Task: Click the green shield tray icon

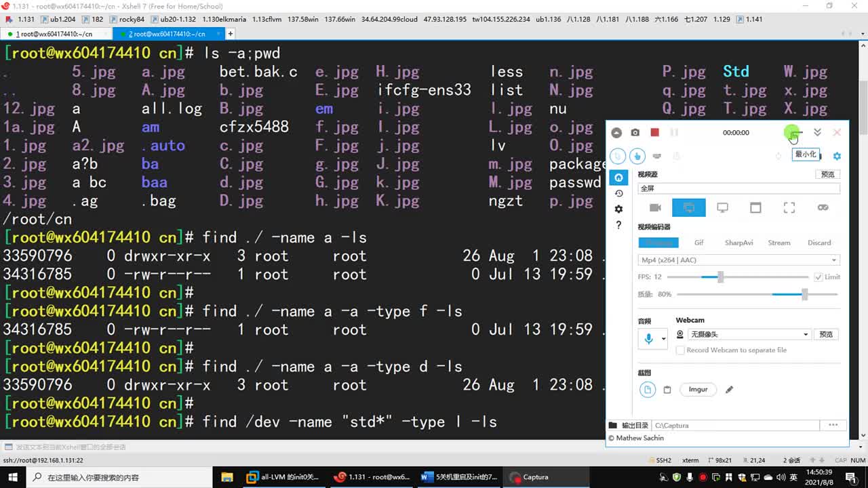Action: coord(678,477)
